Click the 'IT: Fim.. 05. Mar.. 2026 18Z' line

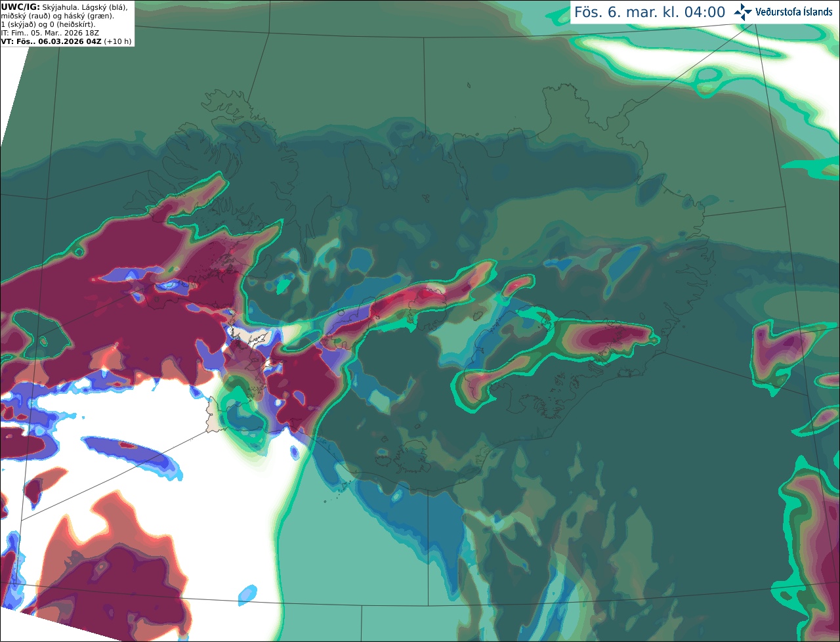coord(50,33)
